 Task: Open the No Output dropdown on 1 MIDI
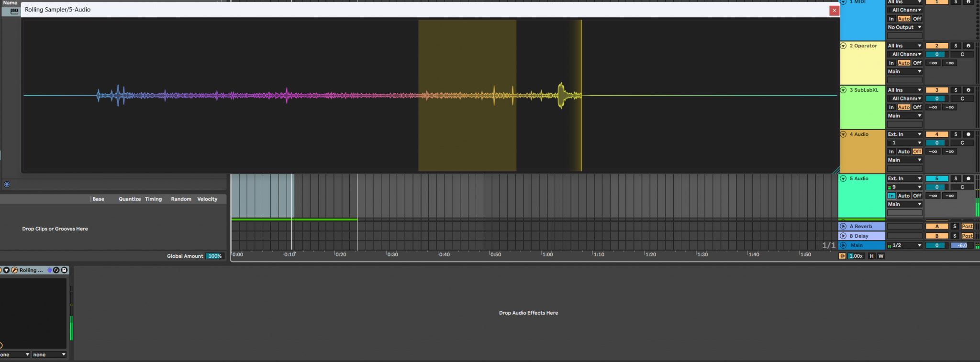coord(904,27)
